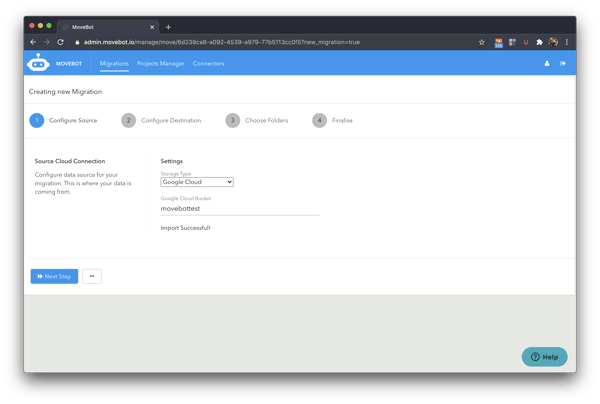This screenshot has width=600, height=404.
Task: Go back to previous page
Action: tap(33, 42)
